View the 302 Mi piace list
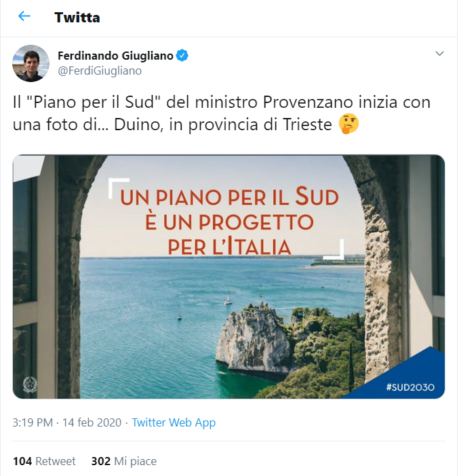The height and width of the screenshot is (476, 459). (x=124, y=461)
